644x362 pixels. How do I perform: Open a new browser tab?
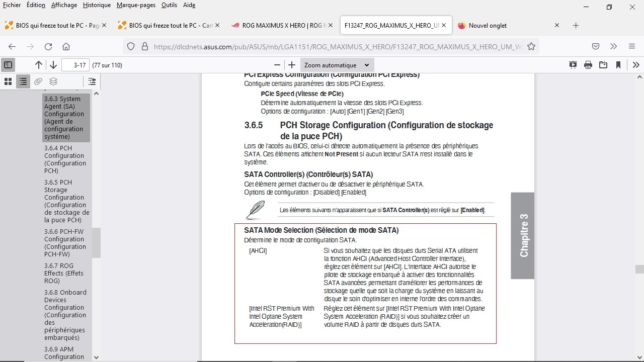click(576, 26)
